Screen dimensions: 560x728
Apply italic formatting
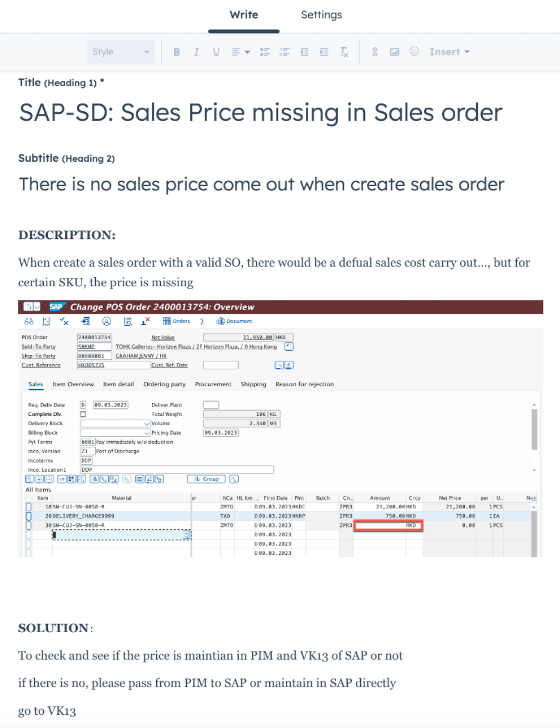[x=196, y=52]
